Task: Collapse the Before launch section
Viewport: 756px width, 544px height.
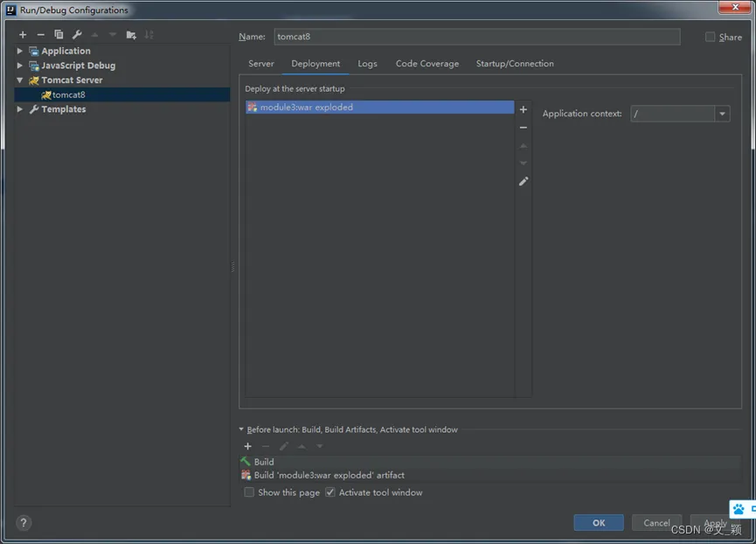Action: pos(242,429)
